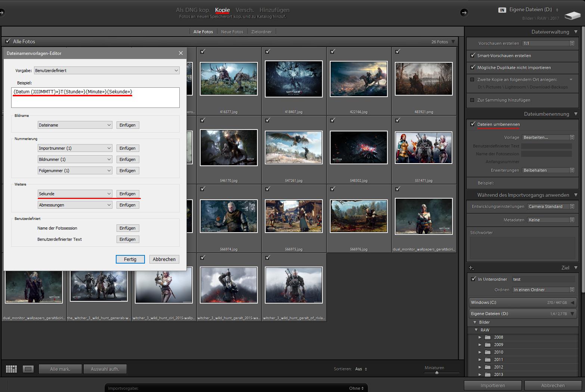Select thumbnail 547261.jpg

(294, 148)
